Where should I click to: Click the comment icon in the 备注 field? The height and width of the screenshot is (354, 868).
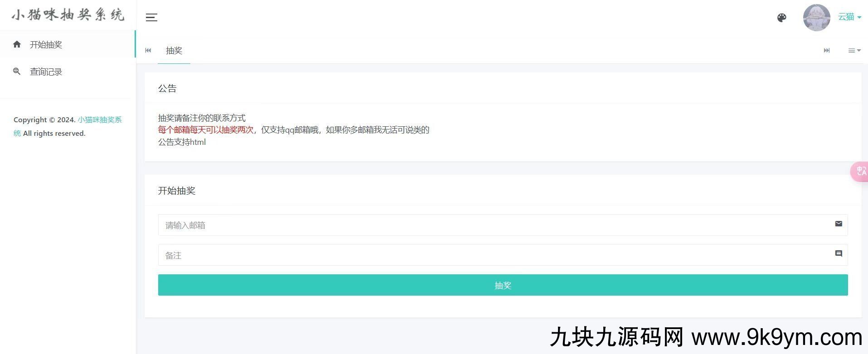coord(838,254)
